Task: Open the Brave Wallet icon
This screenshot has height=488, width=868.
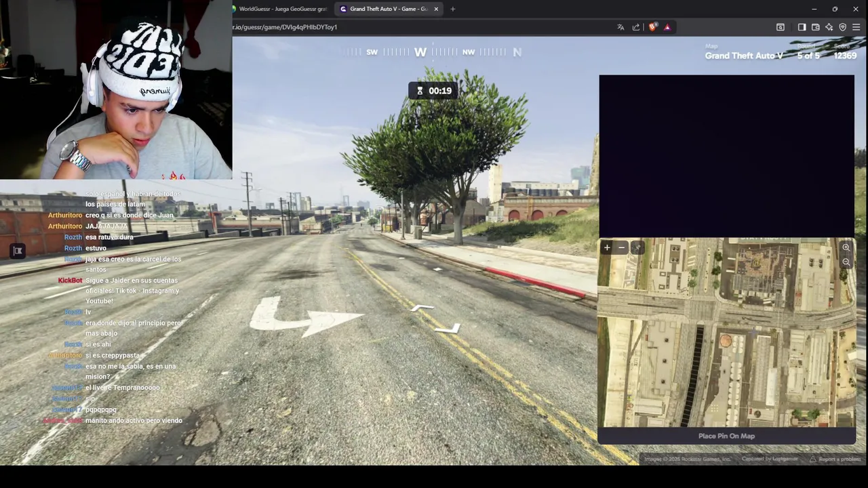Action: (815, 27)
